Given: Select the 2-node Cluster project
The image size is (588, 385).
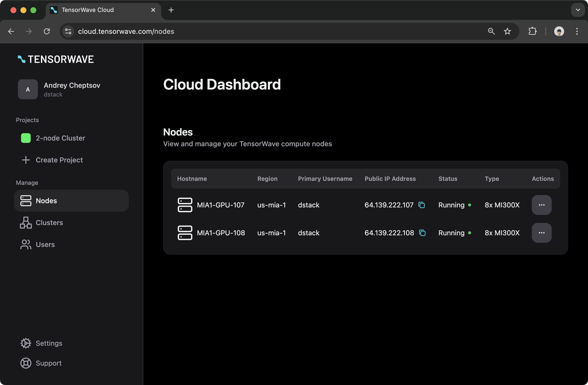Looking at the screenshot, I should pos(71,138).
